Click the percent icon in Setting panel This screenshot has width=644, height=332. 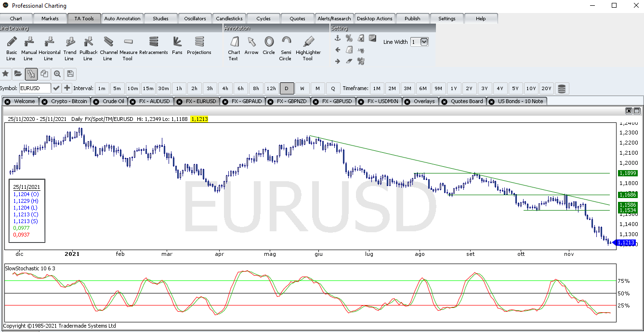coord(349,38)
